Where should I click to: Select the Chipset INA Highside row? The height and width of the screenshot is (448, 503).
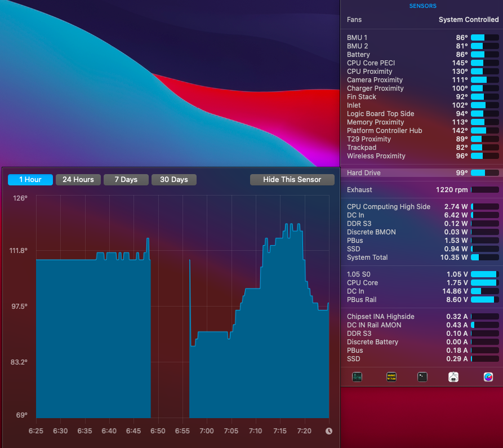(x=422, y=317)
